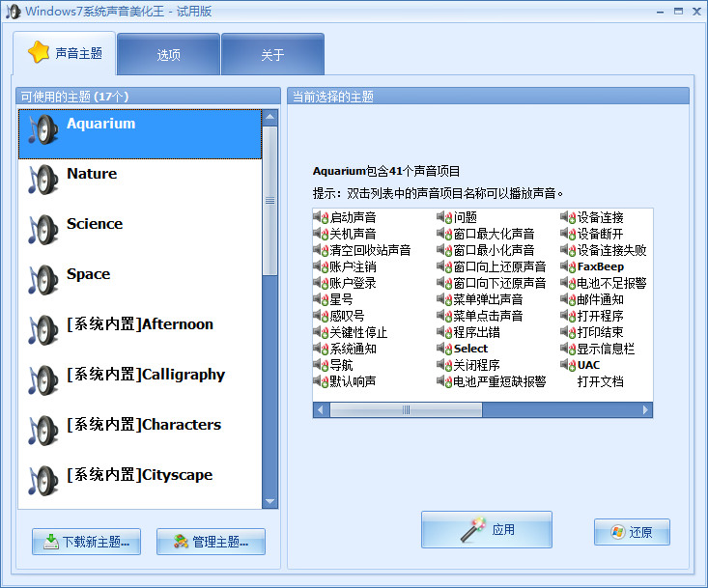Click the sound icon next to FaxBeep

tap(569, 266)
